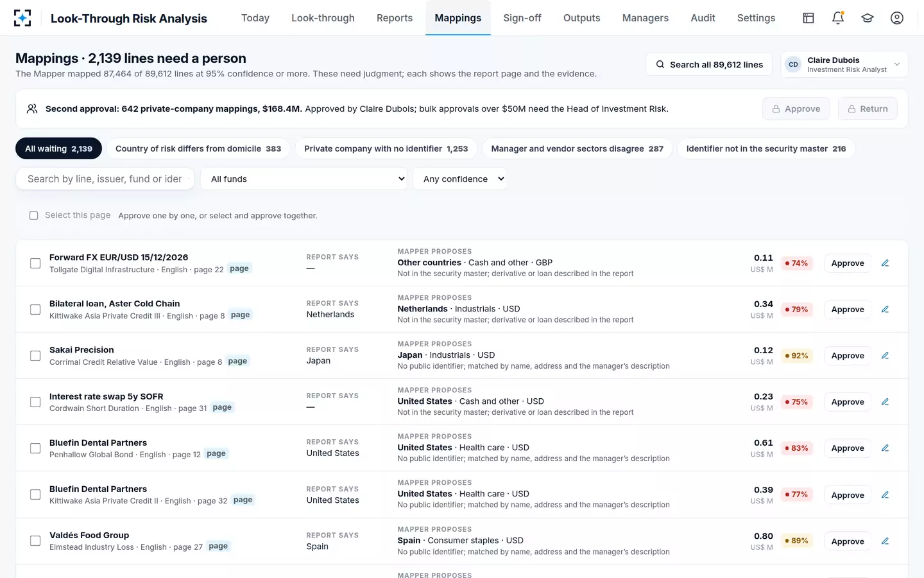The height and width of the screenshot is (578, 924).
Task: Check the Valdés Food Group row checkbox
Action: click(x=35, y=541)
